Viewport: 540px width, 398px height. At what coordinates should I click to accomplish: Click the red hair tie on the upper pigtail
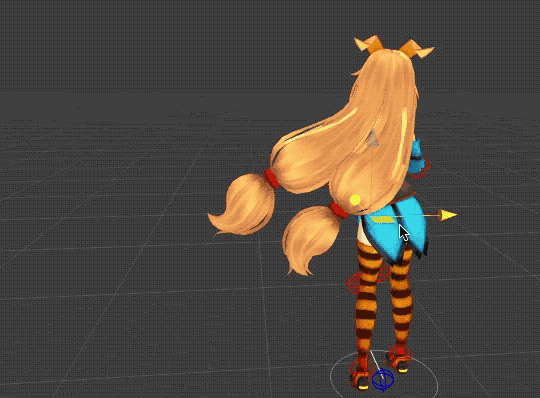tap(271, 179)
